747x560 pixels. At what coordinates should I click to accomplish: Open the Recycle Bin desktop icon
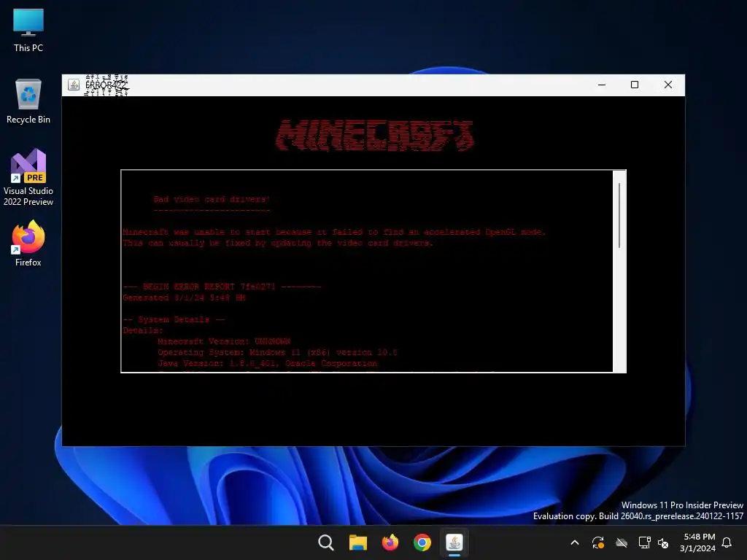coord(28,101)
